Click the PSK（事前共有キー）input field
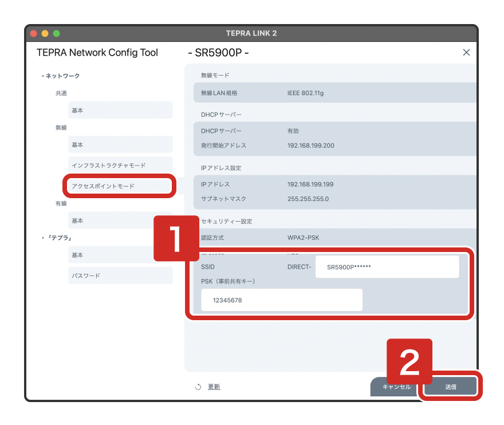The image size is (504, 425). coord(282,300)
